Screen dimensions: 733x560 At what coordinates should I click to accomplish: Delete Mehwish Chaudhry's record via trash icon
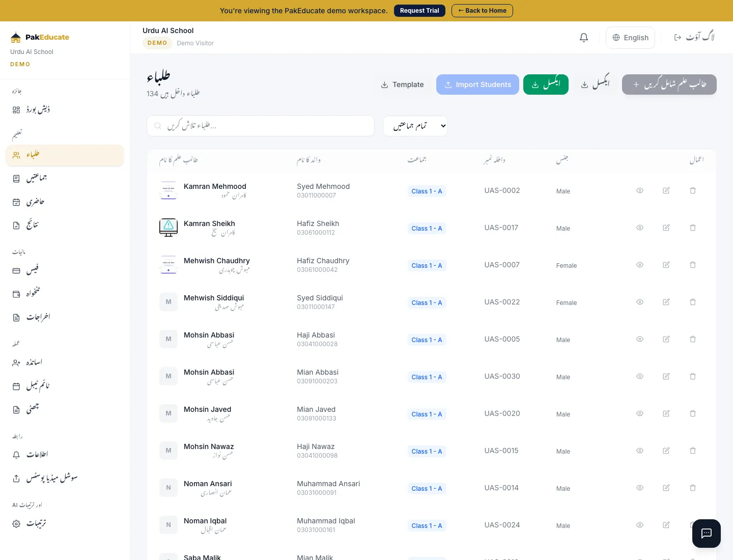tap(692, 265)
